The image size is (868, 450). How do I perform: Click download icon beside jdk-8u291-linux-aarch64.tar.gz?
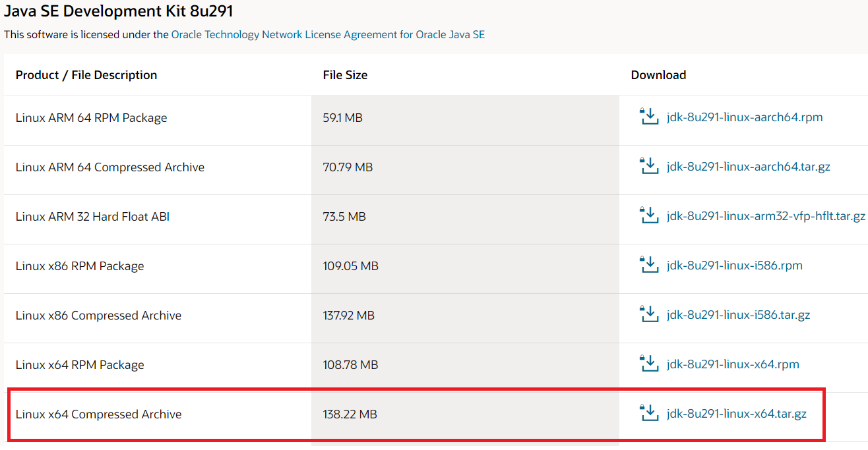point(650,166)
